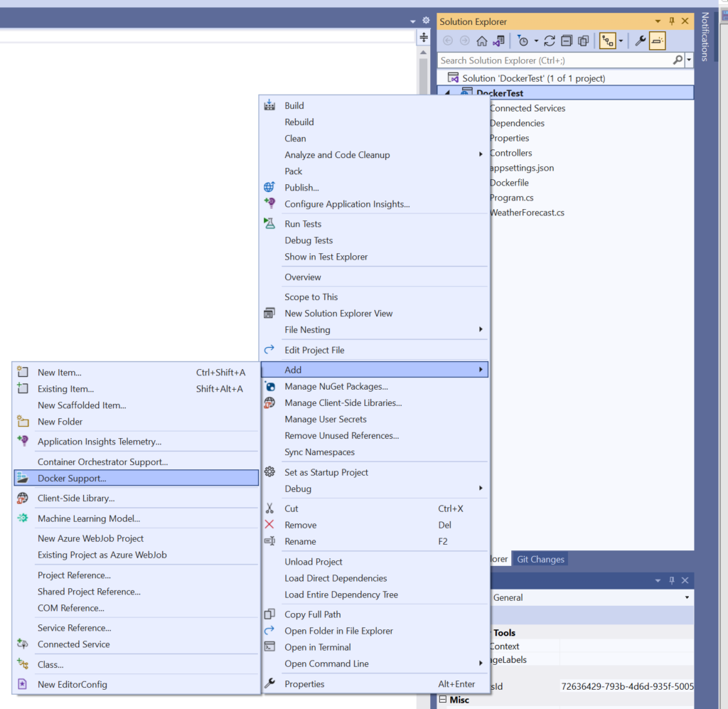Viewport: 728px width, 709px height.
Task: Select Unload Project
Action: click(x=314, y=561)
